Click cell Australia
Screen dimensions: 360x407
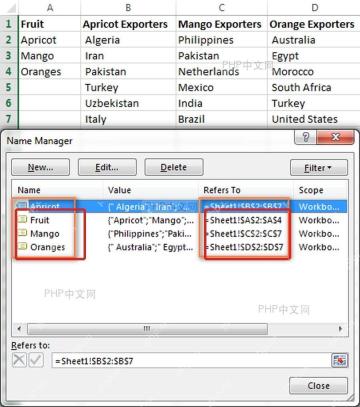[314, 40]
